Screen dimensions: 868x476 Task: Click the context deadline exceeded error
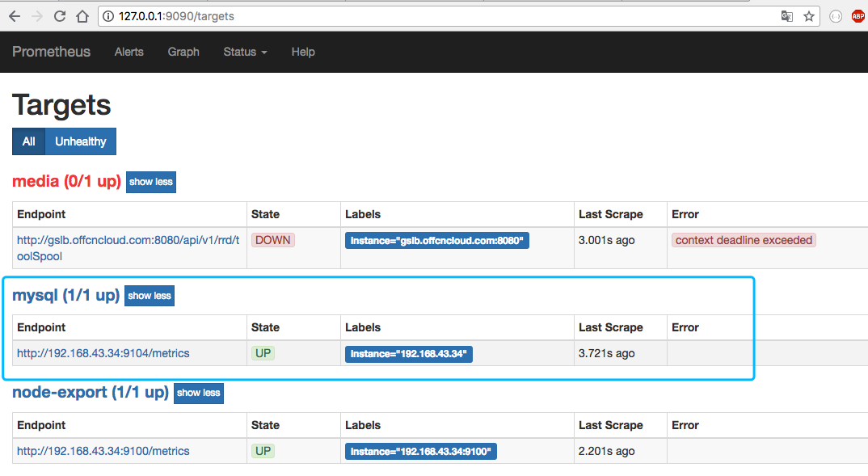(x=744, y=240)
